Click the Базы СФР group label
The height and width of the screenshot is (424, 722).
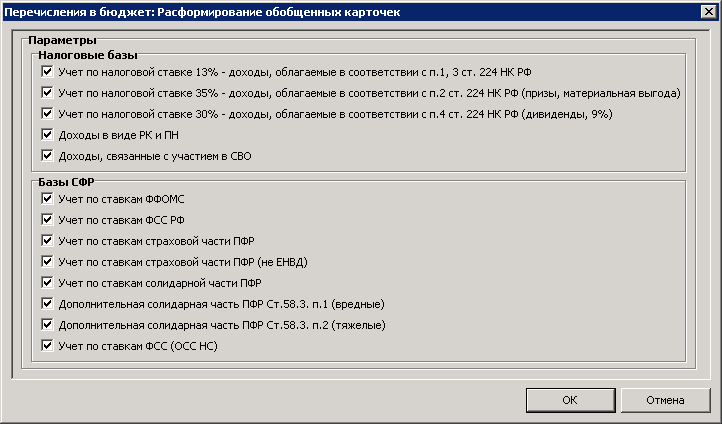[66, 182]
